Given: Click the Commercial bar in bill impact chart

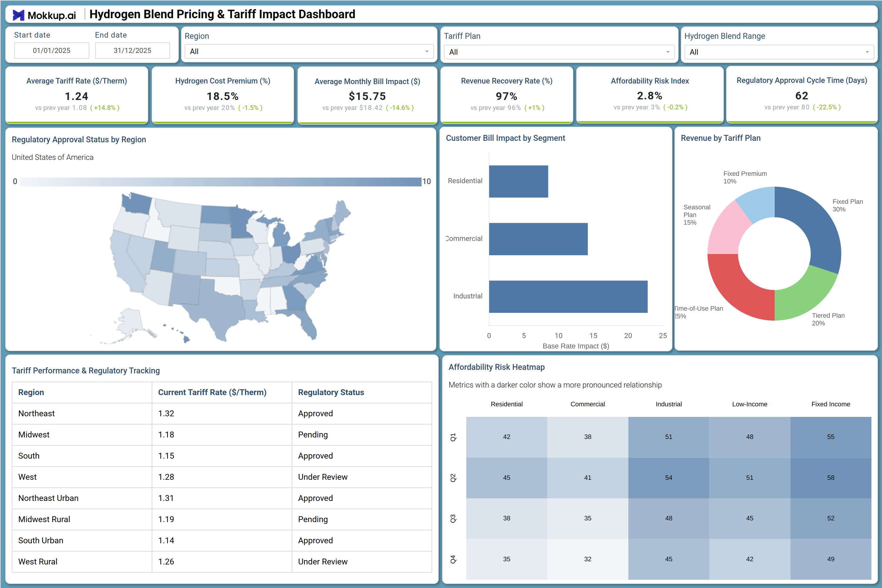Looking at the screenshot, I should coord(538,239).
